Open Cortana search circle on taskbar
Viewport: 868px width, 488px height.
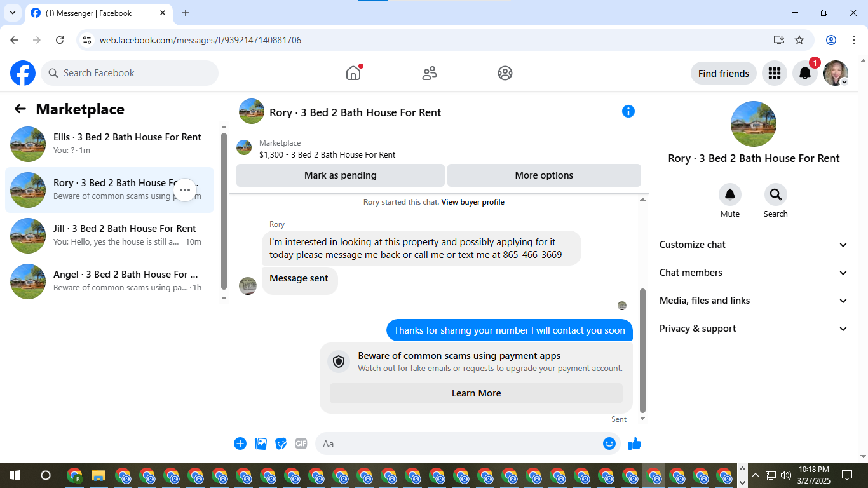click(x=46, y=475)
